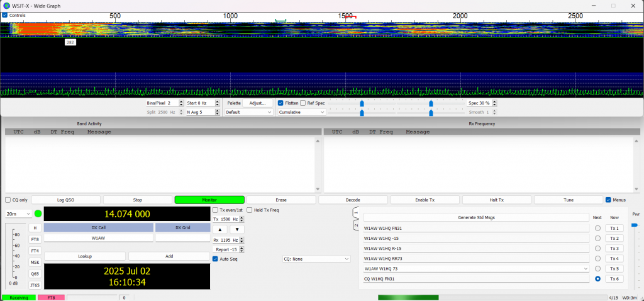
Task: Click the DX Call input field
Action: (98, 239)
